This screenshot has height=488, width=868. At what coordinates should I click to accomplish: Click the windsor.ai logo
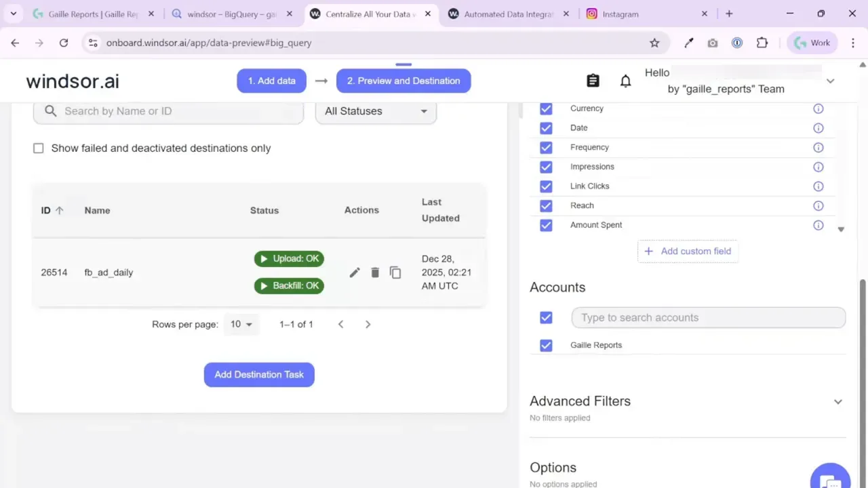tap(73, 81)
